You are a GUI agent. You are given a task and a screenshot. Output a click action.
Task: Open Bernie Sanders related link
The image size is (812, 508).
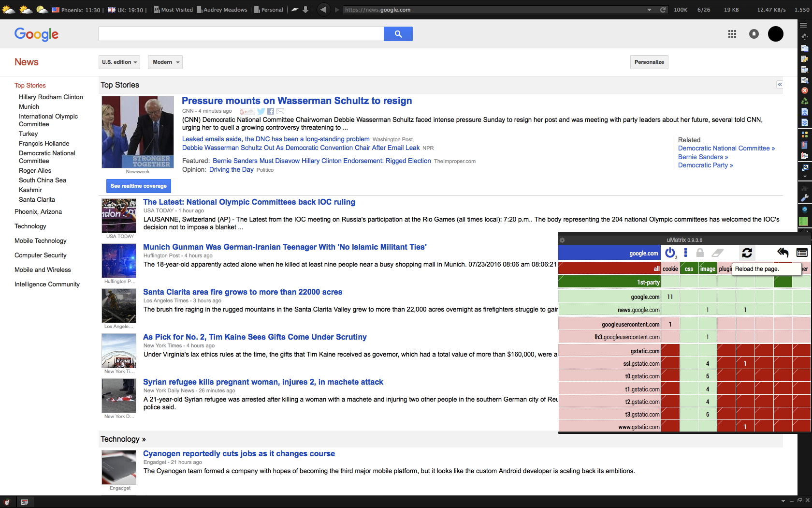tap(703, 157)
